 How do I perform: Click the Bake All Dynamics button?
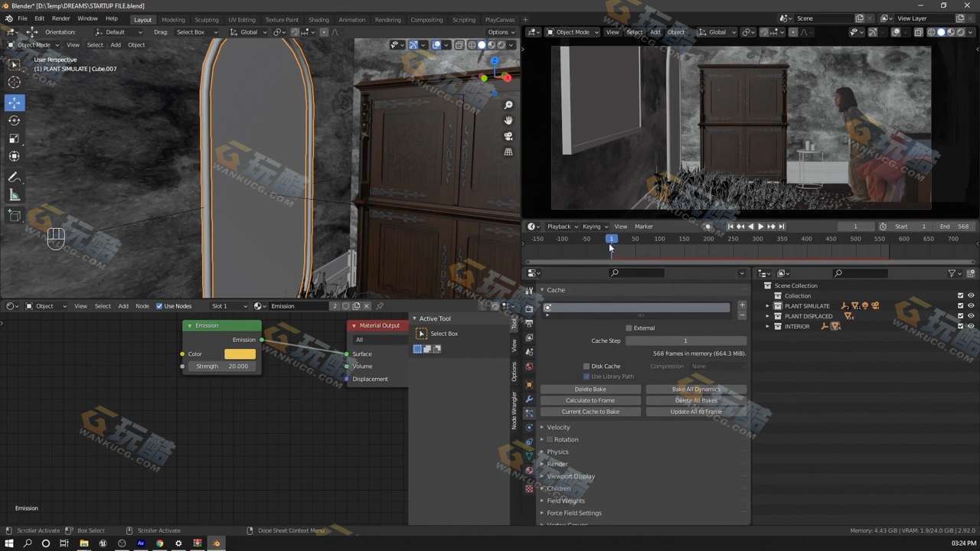click(x=696, y=390)
